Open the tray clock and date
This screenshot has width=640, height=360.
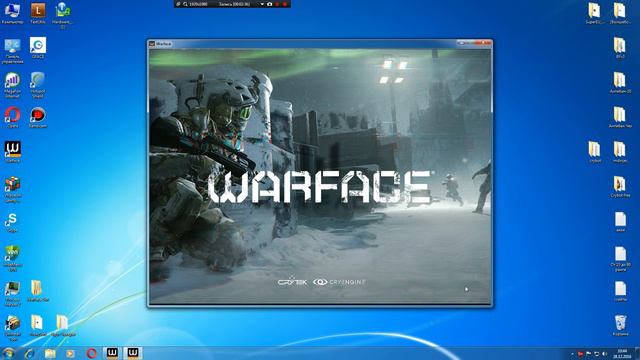pyautogui.click(x=622, y=353)
